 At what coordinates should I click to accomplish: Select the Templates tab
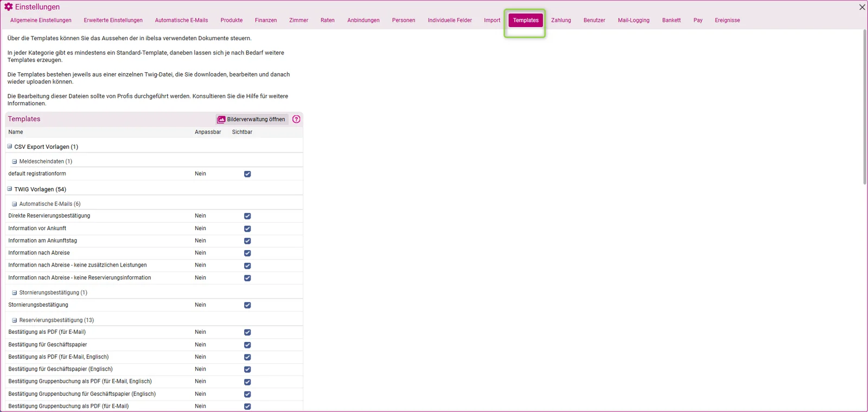click(x=526, y=21)
